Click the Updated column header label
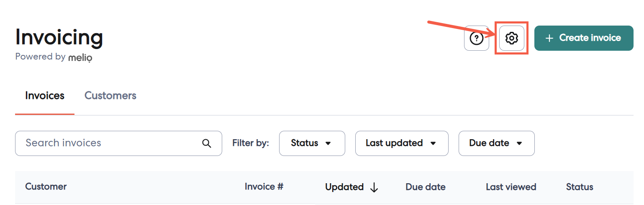This screenshot has height=205, width=644. pos(344,187)
